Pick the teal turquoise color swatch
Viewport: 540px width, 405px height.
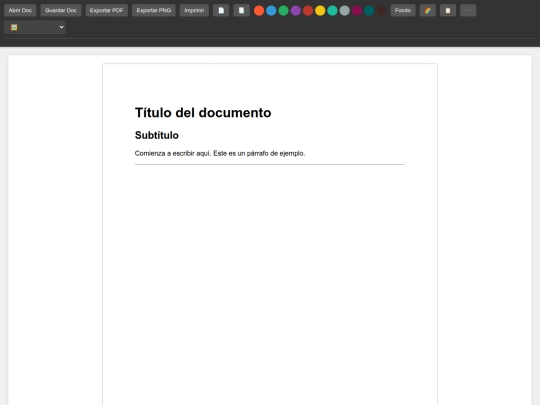pos(332,11)
